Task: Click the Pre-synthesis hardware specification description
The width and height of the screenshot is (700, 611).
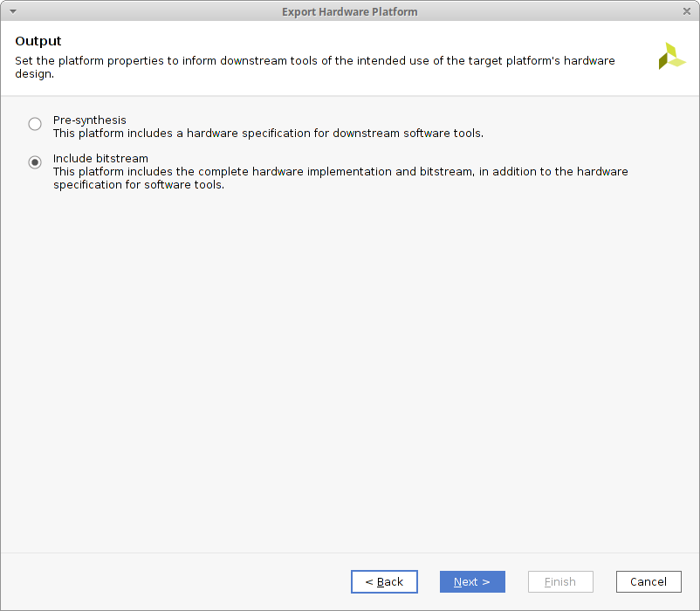Action: [268, 134]
